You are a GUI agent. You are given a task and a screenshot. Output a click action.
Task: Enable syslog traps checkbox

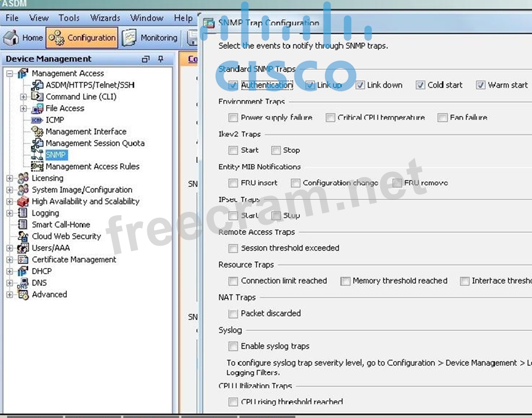[x=233, y=347]
